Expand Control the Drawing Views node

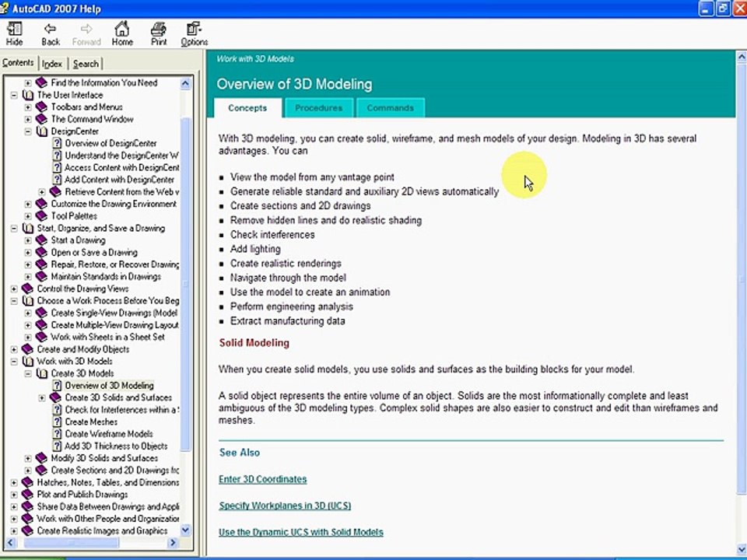[x=14, y=289]
